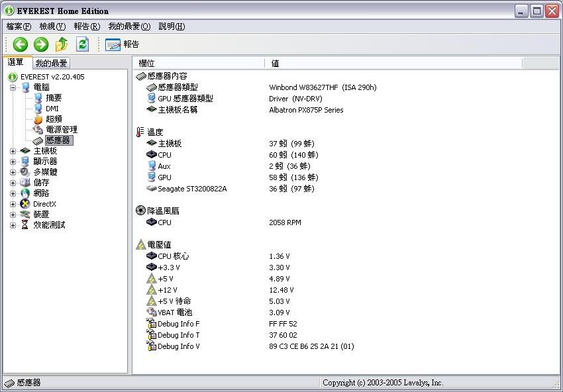Click the green Forward arrow button
The width and height of the screenshot is (563, 392).
pos(41,44)
